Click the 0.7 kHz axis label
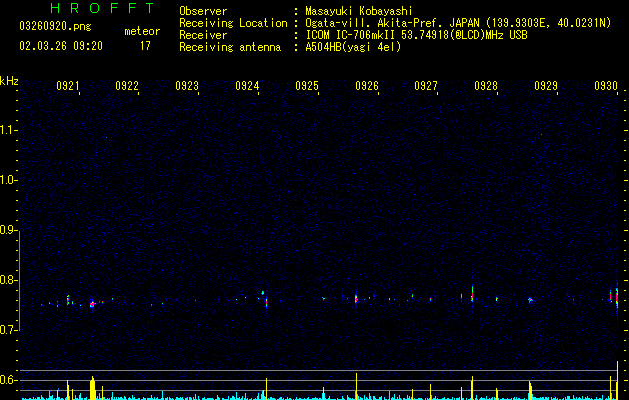This screenshot has width=629, height=400. click(9, 330)
